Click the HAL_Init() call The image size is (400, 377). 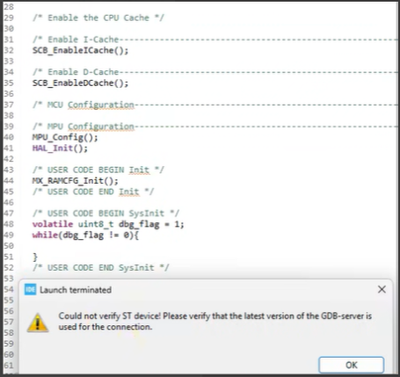coord(60,148)
